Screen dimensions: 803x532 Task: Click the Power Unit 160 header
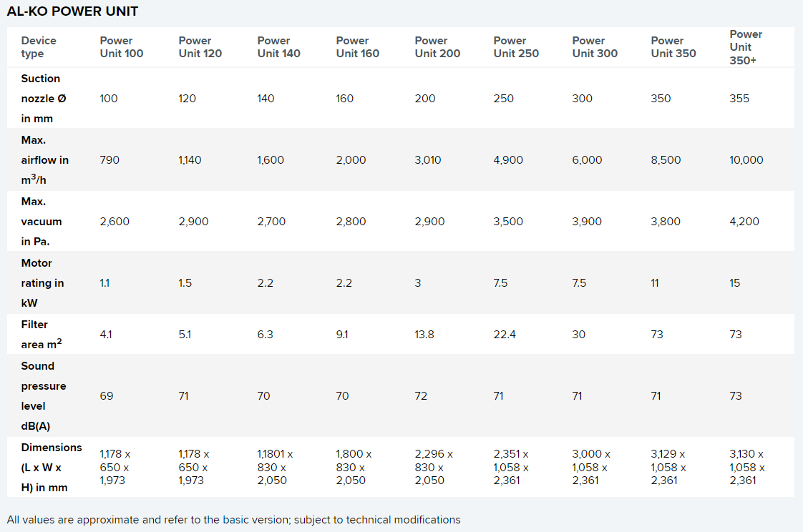coord(357,47)
